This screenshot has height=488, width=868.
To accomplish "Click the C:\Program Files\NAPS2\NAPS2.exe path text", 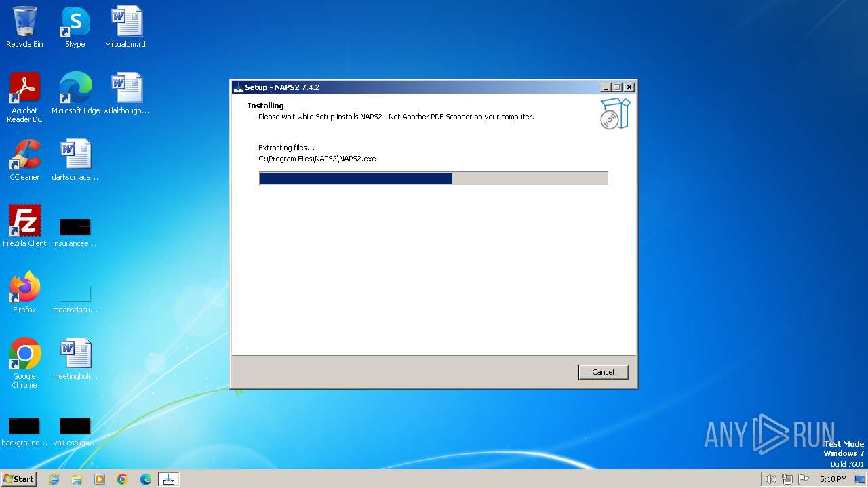I will (317, 159).
